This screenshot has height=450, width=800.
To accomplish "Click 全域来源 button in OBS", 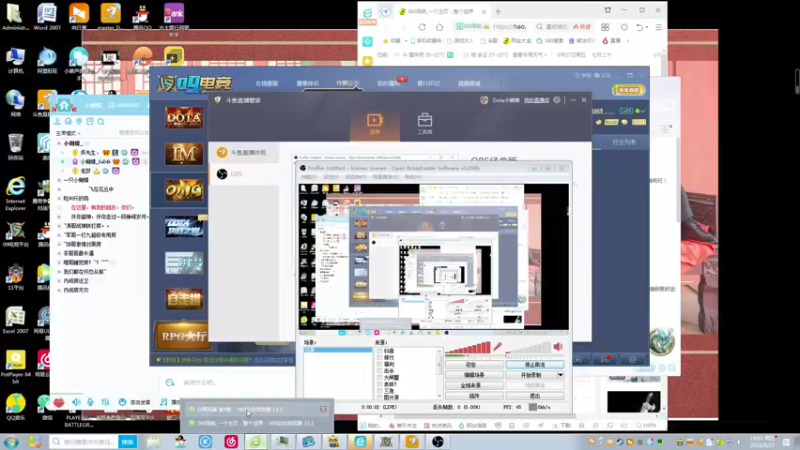I will (x=474, y=385).
